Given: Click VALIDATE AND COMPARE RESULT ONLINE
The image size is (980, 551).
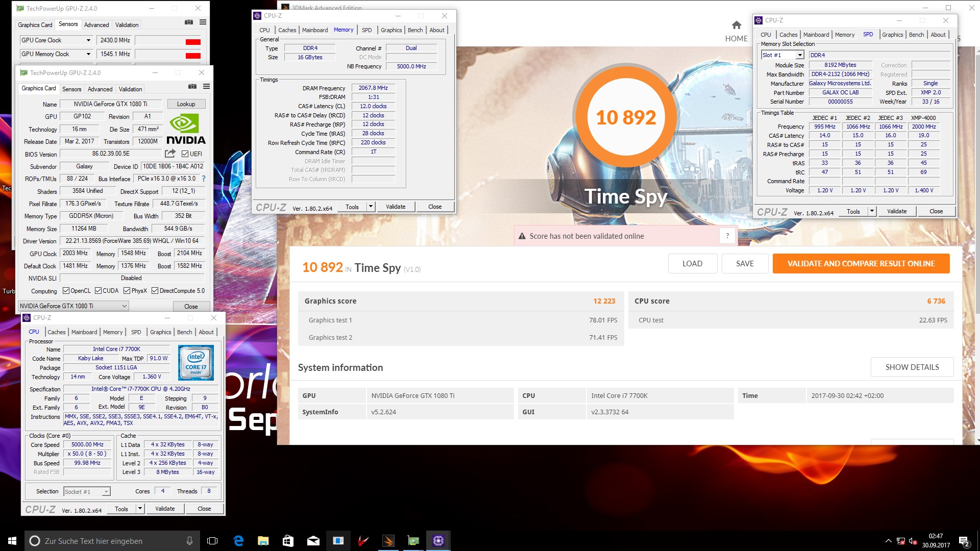Looking at the screenshot, I should tap(861, 264).
